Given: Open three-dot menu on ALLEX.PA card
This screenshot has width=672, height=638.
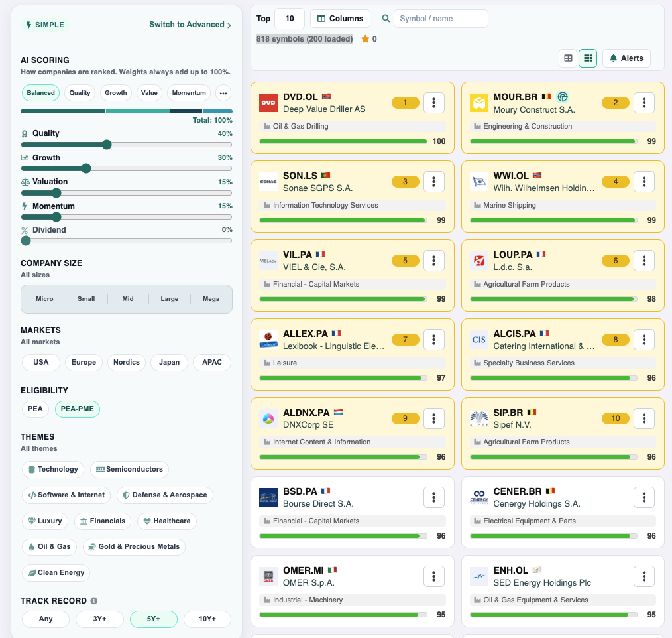Looking at the screenshot, I should (433, 340).
